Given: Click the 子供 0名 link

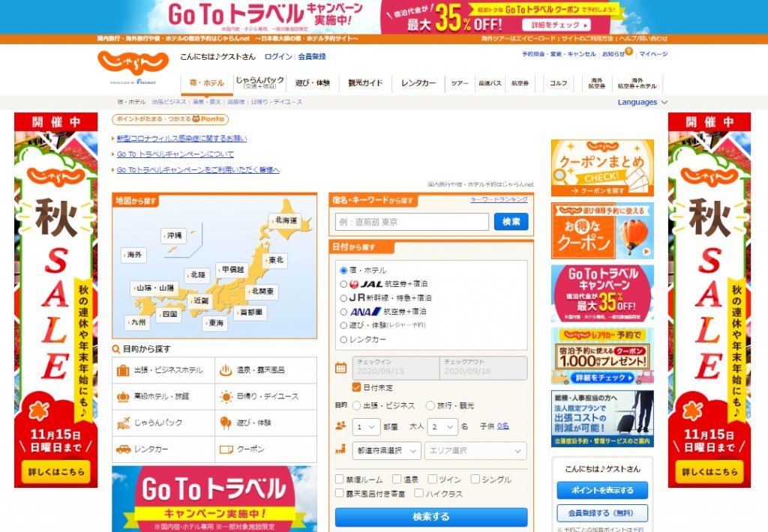Looking at the screenshot, I should coord(503,426).
